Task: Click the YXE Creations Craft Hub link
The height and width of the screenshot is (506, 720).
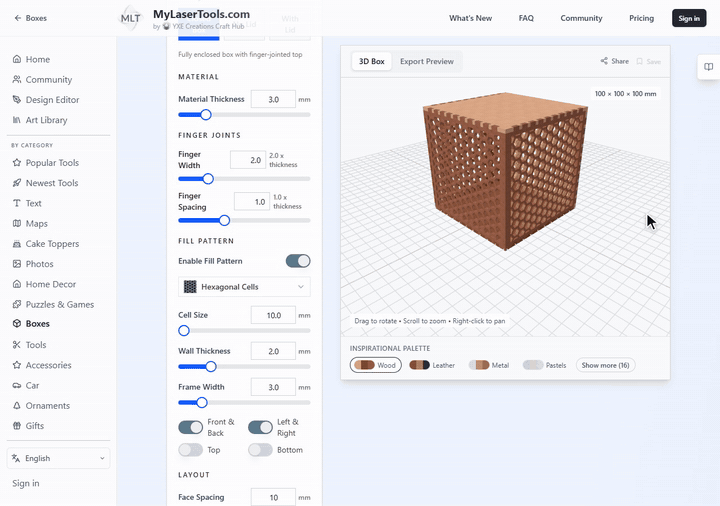Action: [x=208, y=27]
